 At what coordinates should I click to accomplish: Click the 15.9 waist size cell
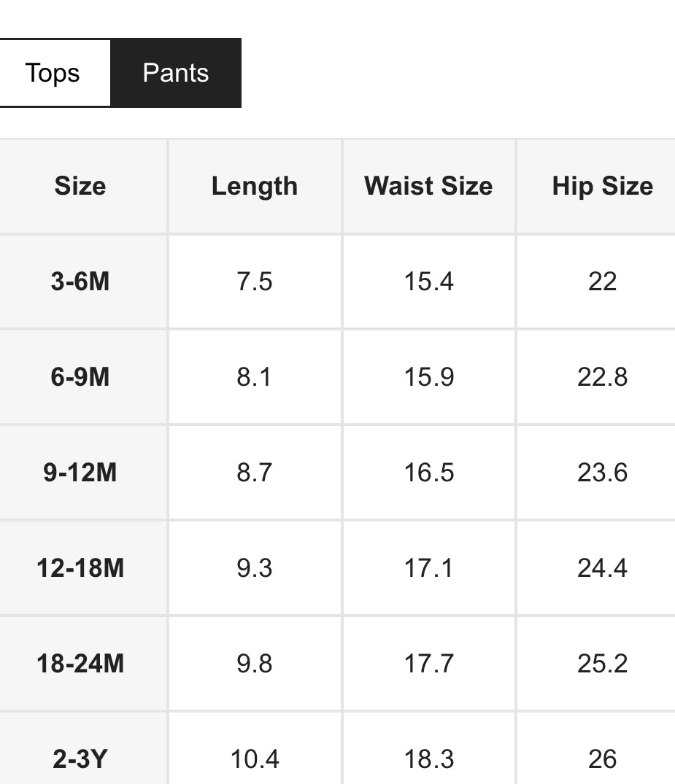(x=428, y=377)
